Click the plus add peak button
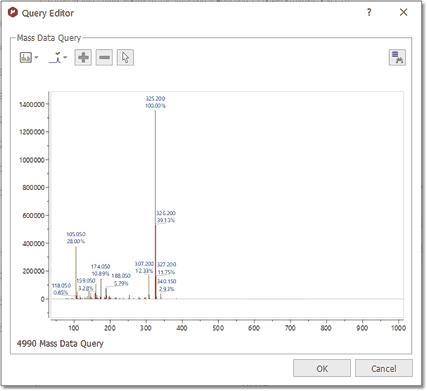 coord(83,58)
